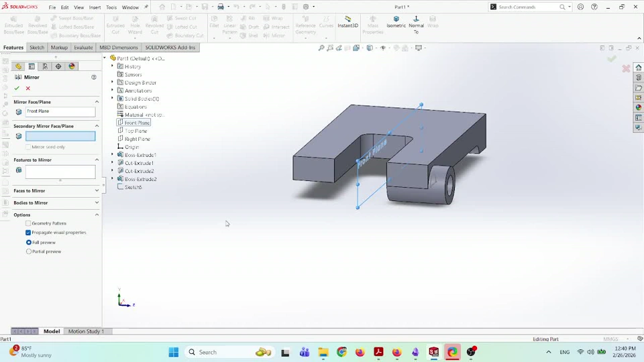
Task: Open File Explorer folder icon in task pane
Action: click(x=638, y=88)
